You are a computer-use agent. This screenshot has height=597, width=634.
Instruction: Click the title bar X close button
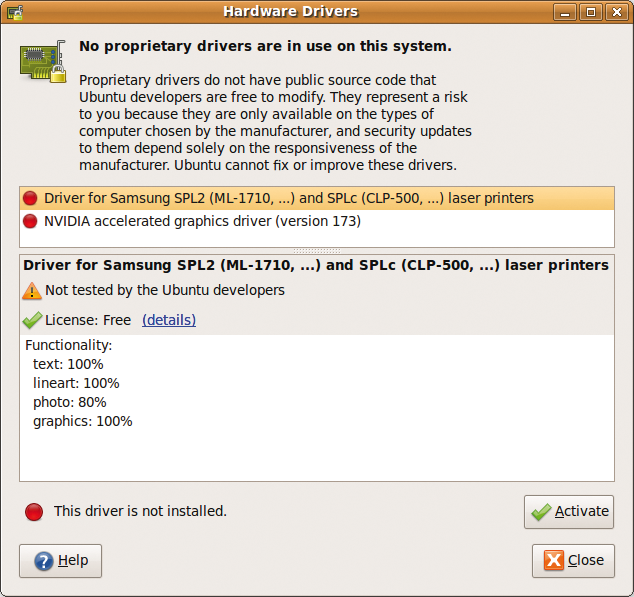(x=617, y=12)
